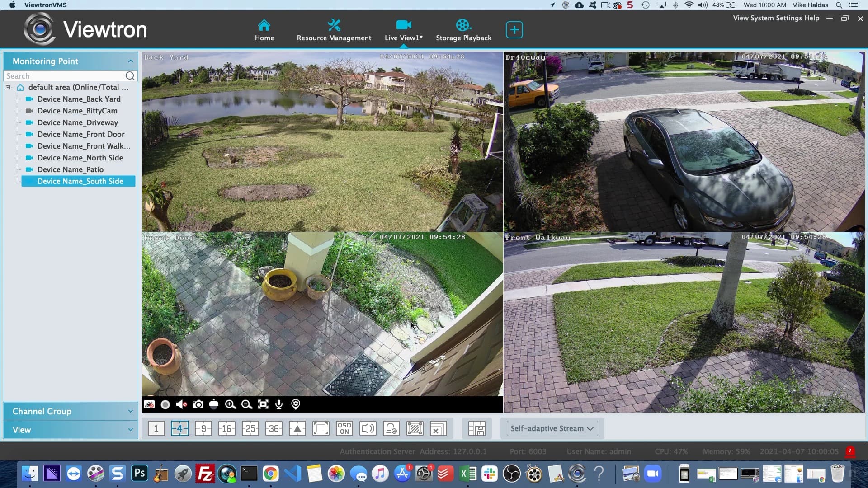Image resolution: width=868 pixels, height=488 pixels.
Task: Toggle the OSD On/Off display icon
Action: (x=344, y=428)
